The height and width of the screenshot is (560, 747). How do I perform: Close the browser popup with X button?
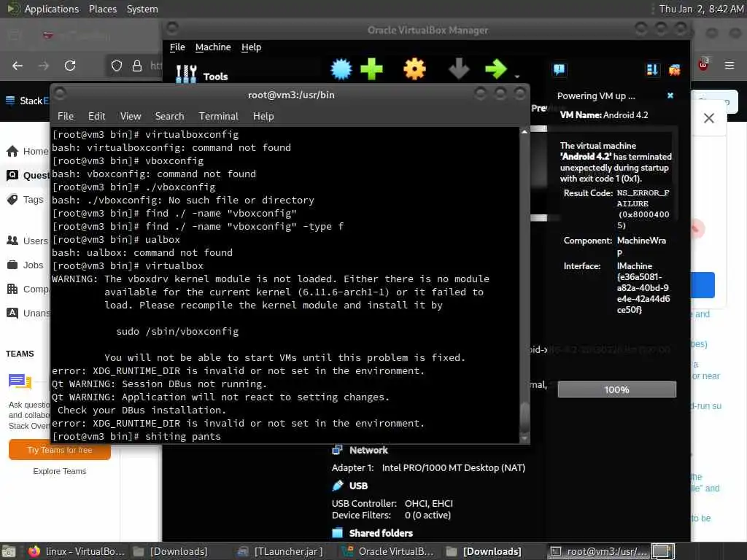709,118
